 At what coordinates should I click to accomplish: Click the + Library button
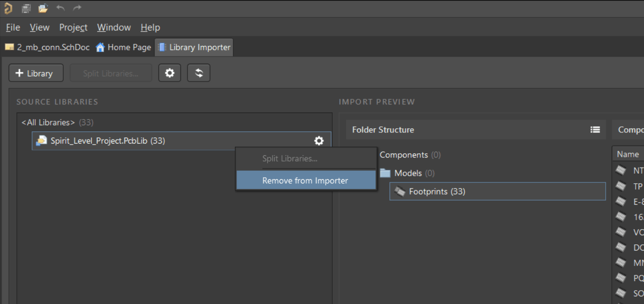tap(36, 73)
